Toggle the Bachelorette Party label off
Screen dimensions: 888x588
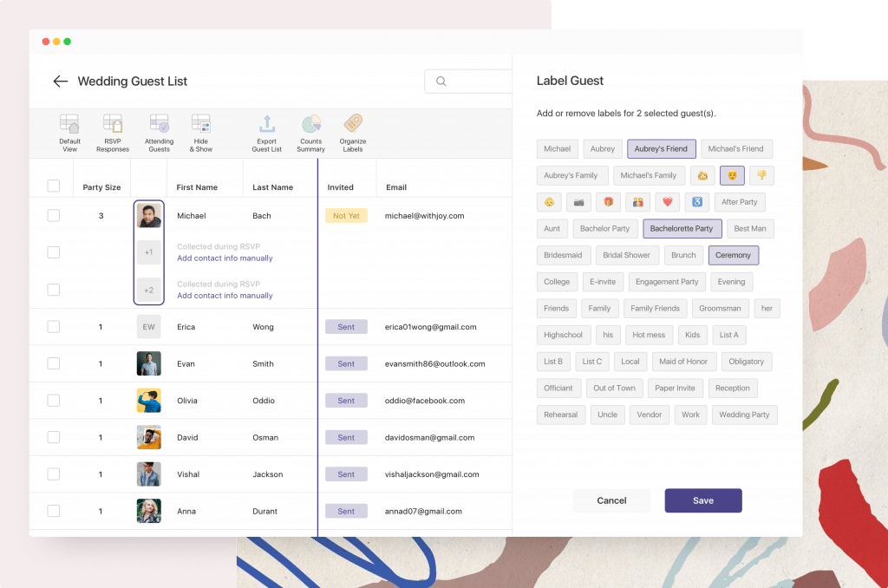681,229
